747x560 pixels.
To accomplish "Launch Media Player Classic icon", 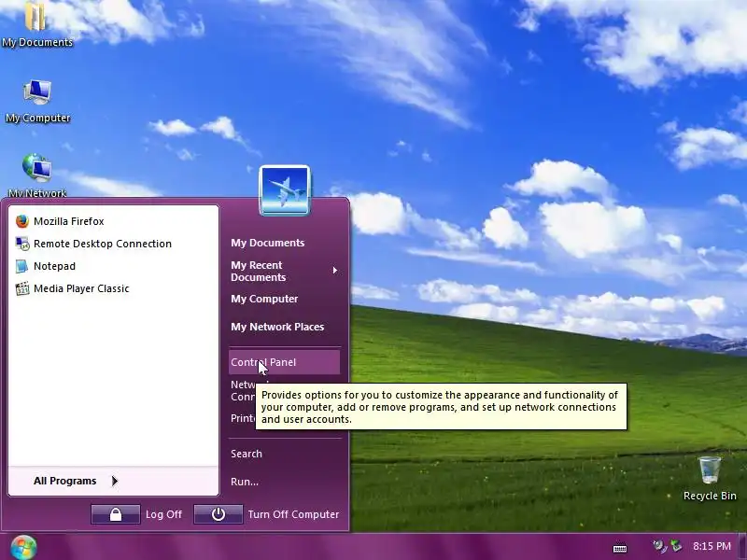I will (21, 288).
